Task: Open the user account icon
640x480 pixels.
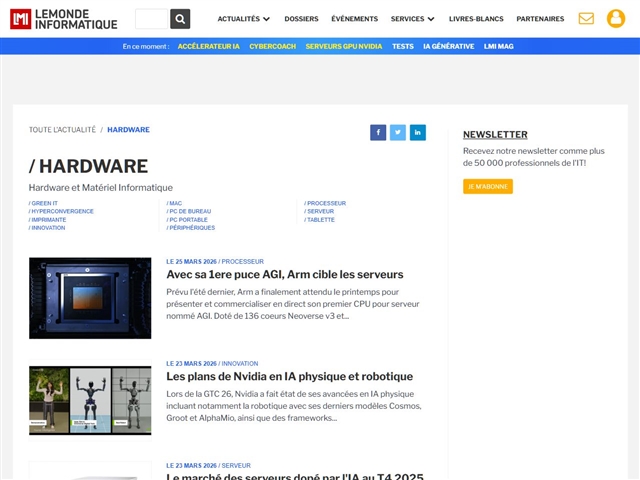Action: [616, 19]
